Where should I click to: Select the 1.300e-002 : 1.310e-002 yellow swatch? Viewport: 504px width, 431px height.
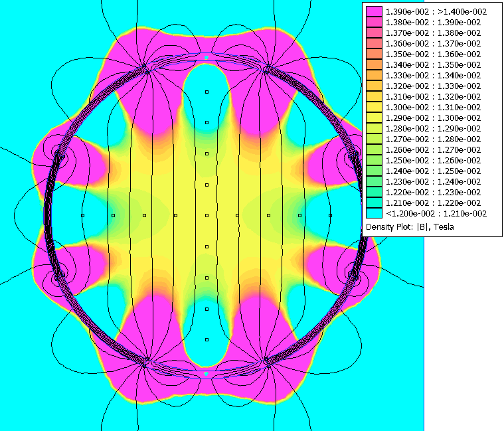coord(374,107)
